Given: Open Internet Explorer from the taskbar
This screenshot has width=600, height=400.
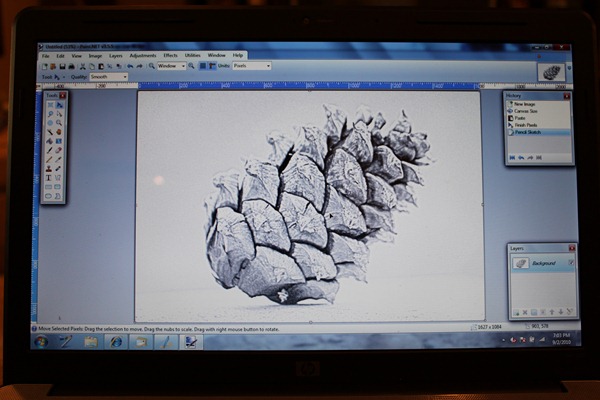Looking at the screenshot, I should [116, 342].
